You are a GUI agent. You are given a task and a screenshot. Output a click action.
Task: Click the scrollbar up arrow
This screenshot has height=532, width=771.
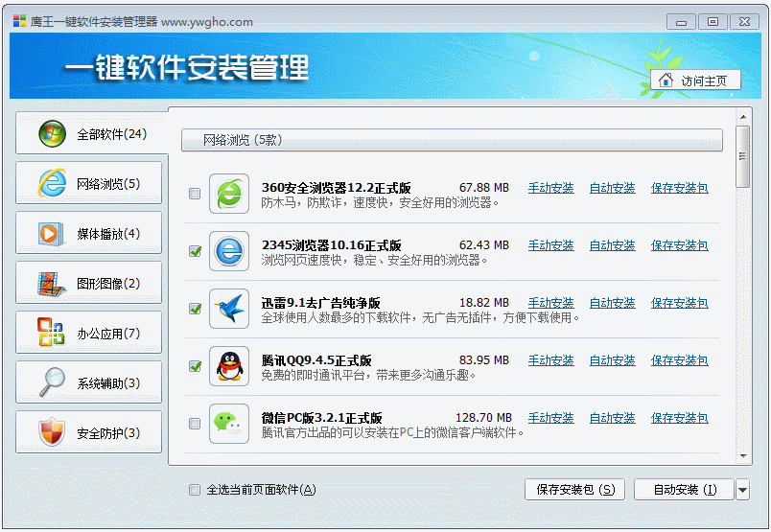click(742, 117)
